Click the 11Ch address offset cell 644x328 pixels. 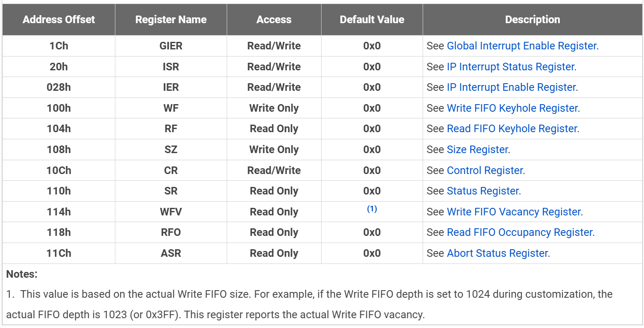point(59,253)
